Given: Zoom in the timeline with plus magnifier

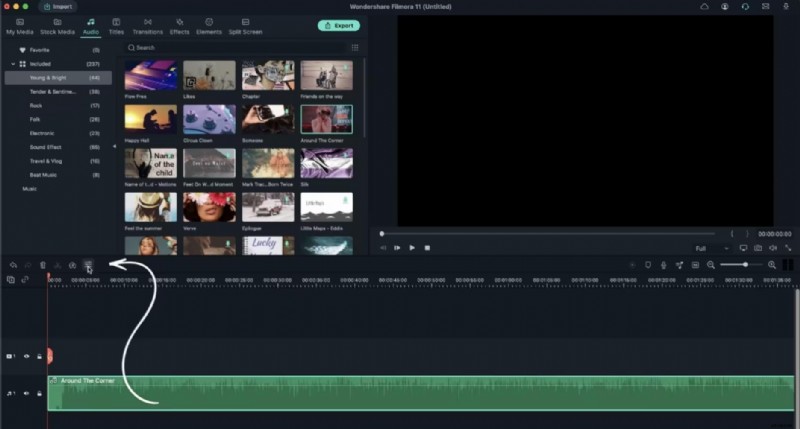Looking at the screenshot, I should [x=772, y=265].
